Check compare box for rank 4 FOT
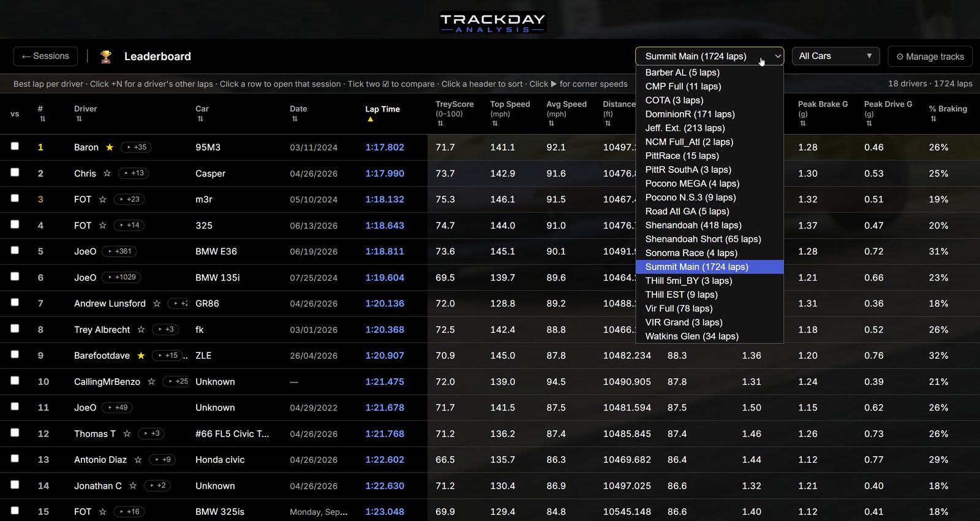 (15, 224)
